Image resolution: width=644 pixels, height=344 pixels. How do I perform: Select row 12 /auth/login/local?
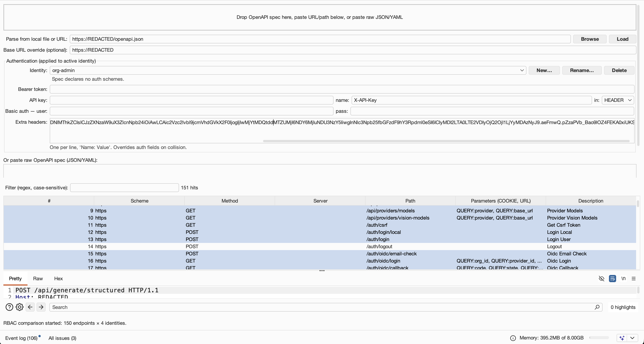pyautogui.click(x=320, y=232)
